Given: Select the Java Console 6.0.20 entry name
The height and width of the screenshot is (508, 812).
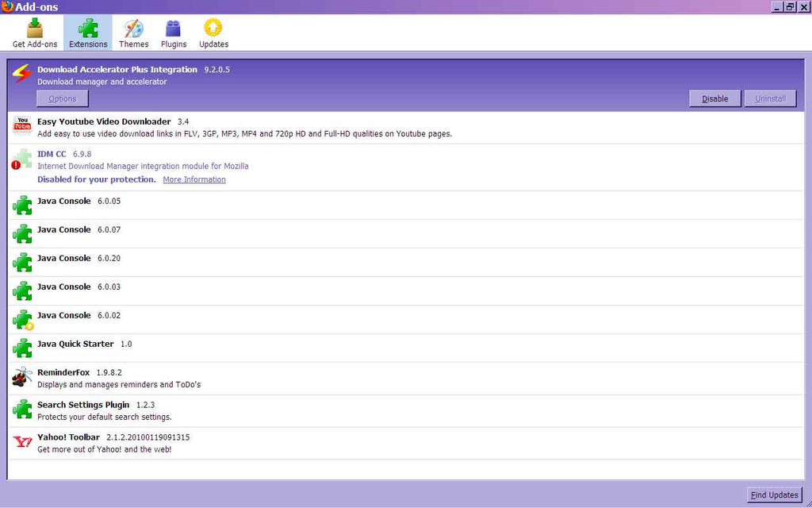Looking at the screenshot, I should pyautogui.click(x=64, y=258).
